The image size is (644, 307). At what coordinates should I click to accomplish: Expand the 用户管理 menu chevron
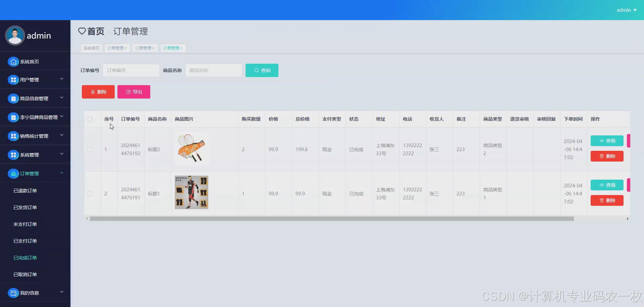(62, 79)
